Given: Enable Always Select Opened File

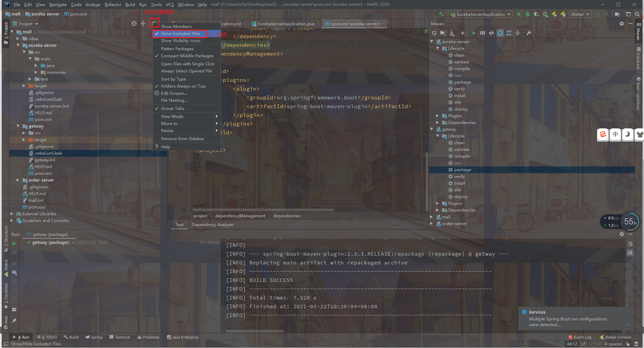Looking at the screenshot, I should point(187,71).
